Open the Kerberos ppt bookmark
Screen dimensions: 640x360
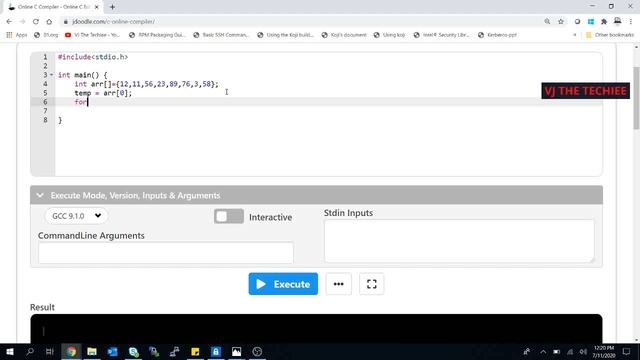497,35
